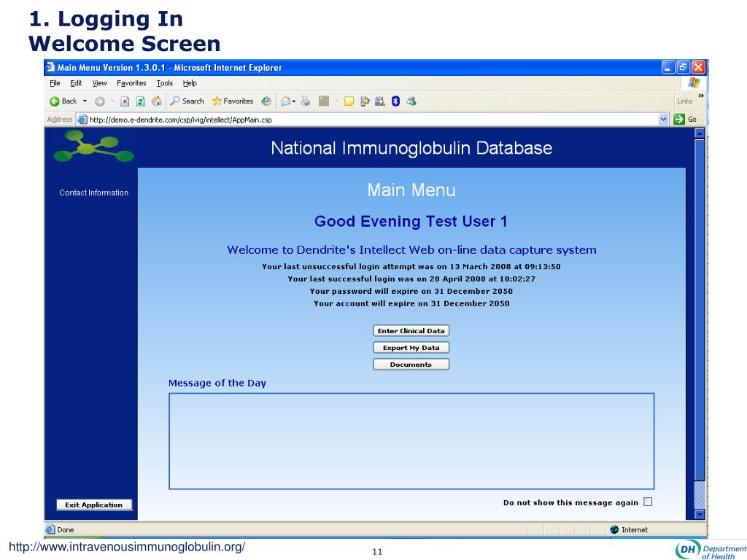The height and width of the screenshot is (560, 747).
Task: Click the green Dendrite molecule logo
Action: (x=93, y=146)
